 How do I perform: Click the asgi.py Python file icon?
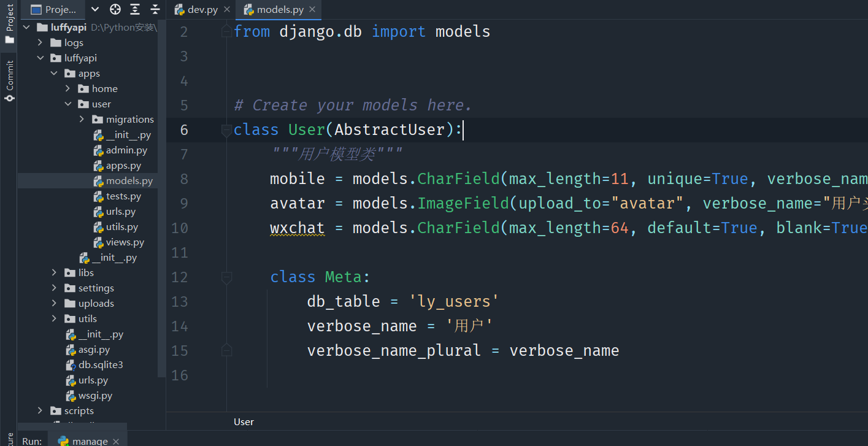(71, 350)
